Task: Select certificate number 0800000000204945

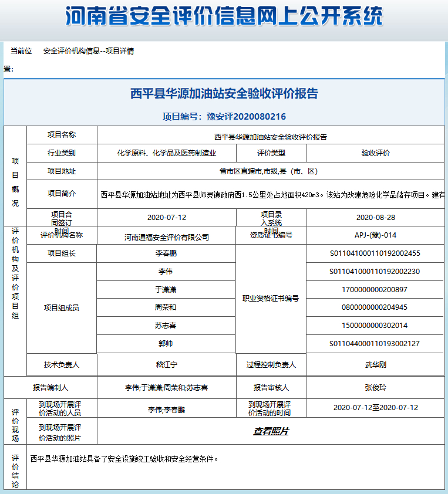Action: 375,307
